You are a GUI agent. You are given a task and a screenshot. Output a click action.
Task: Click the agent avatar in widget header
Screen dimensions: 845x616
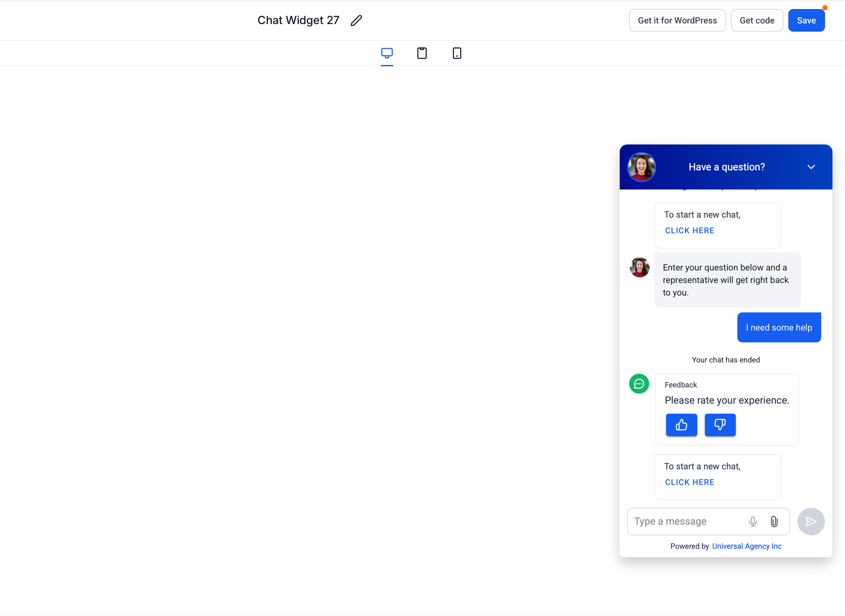[642, 167]
